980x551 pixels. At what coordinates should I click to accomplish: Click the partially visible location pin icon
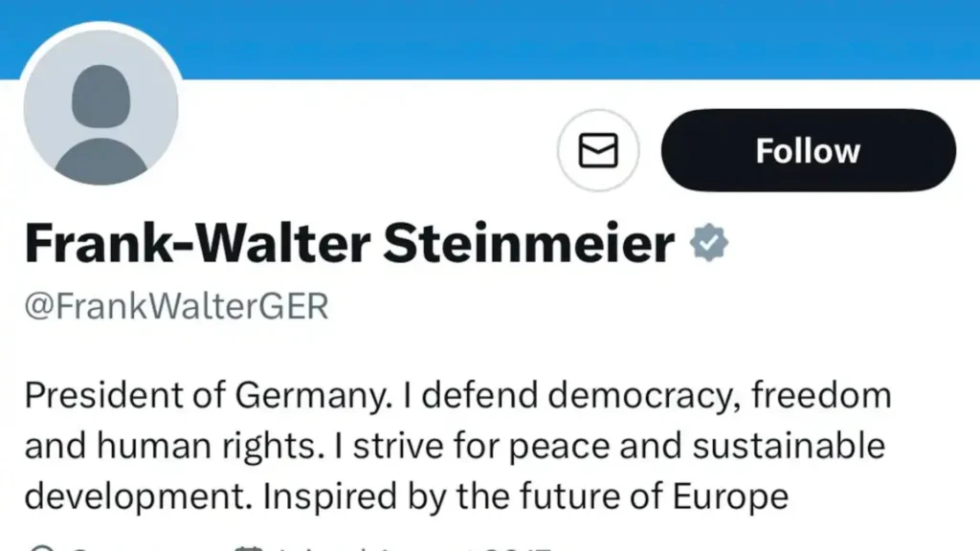42,547
